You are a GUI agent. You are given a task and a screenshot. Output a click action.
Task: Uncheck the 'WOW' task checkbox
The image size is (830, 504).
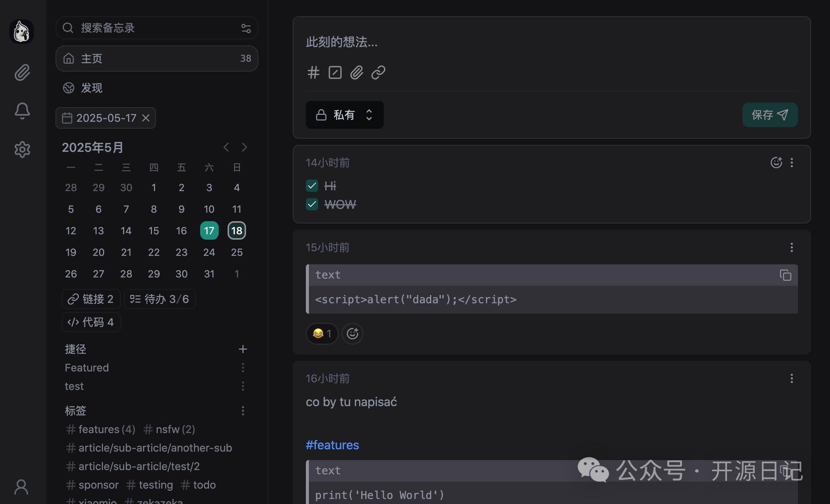click(312, 204)
